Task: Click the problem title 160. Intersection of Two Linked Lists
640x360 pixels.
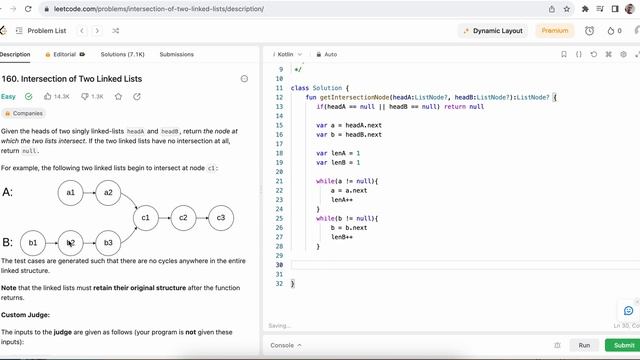Action: tap(72, 79)
